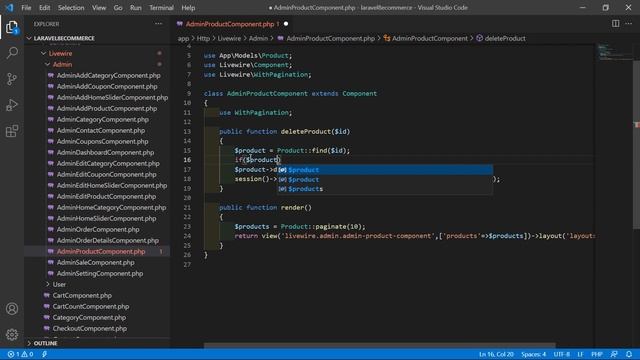Screen dimensions: 640x360
Task: Open the Manage gear icon
Action: pyautogui.click(x=12, y=335)
